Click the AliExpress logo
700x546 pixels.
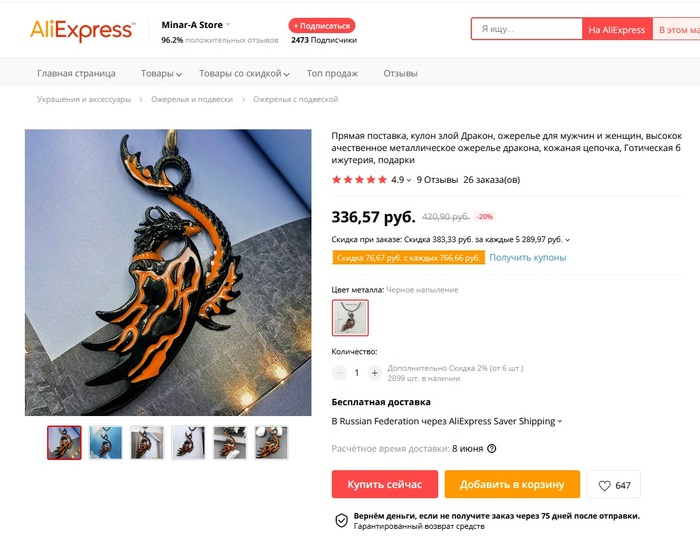coord(82,30)
